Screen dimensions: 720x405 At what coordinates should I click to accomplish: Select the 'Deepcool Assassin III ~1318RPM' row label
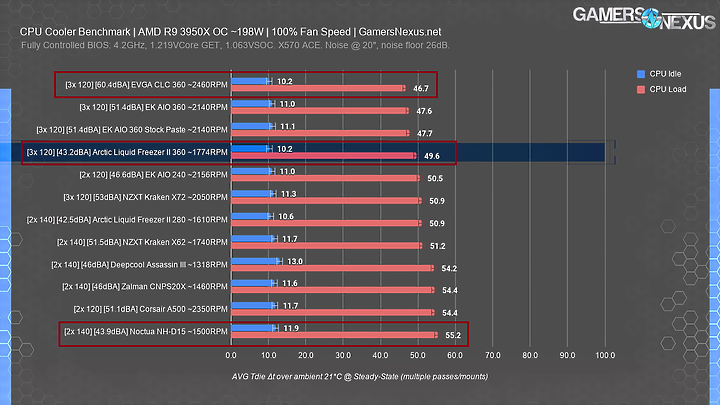[140, 265]
